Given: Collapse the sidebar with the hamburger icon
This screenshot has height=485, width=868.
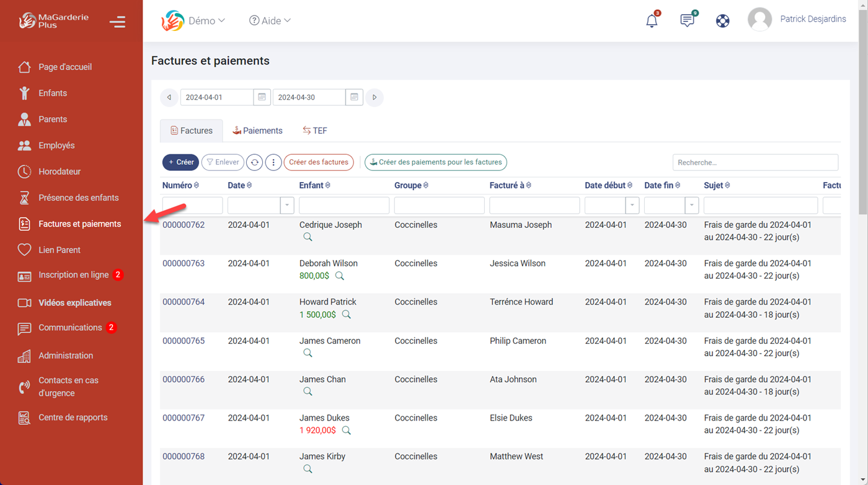Looking at the screenshot, I should click(x=117, y=22).
